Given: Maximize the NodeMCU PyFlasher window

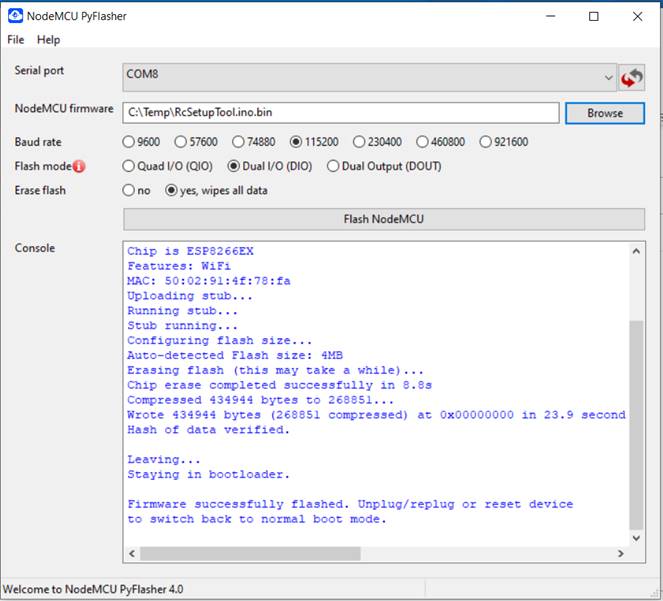Looking at the screenshot, I should [594, 16].
